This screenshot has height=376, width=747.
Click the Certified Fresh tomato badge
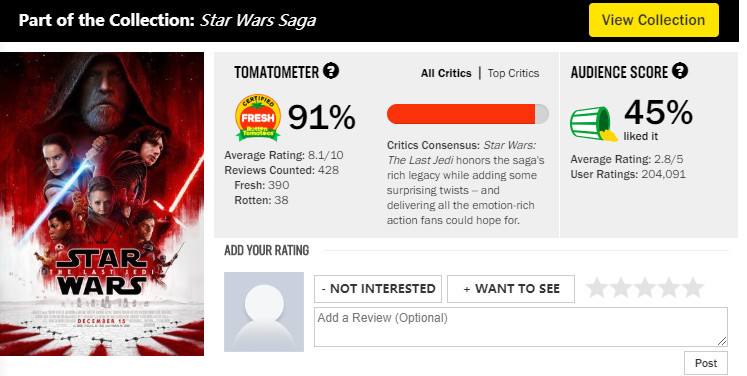258,118
